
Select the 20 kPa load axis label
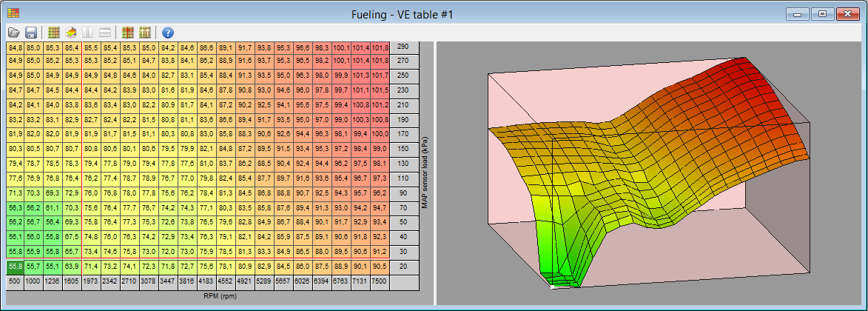403,265
